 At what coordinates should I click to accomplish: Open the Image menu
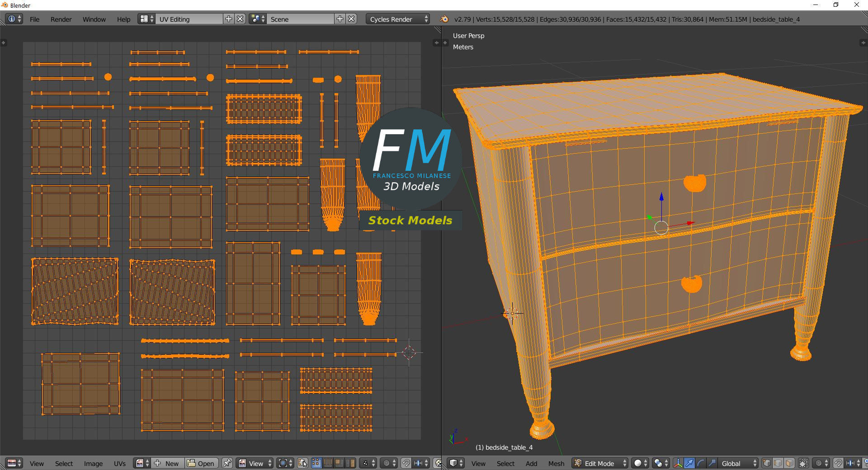point(93,463)
